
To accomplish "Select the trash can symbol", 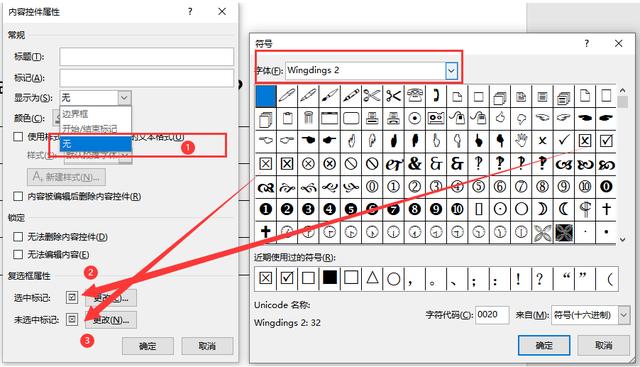I will [x=308, y=119].
